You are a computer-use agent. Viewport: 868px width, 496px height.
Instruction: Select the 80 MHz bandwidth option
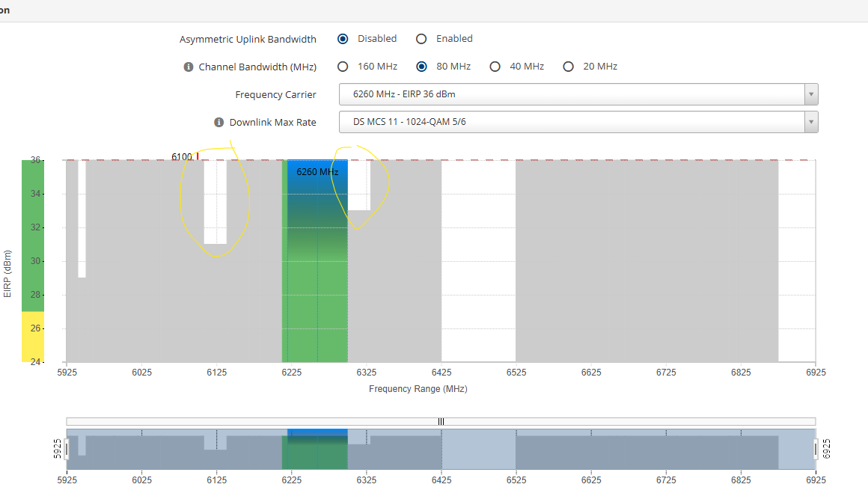pyautogui.click(x=421, y=67)
